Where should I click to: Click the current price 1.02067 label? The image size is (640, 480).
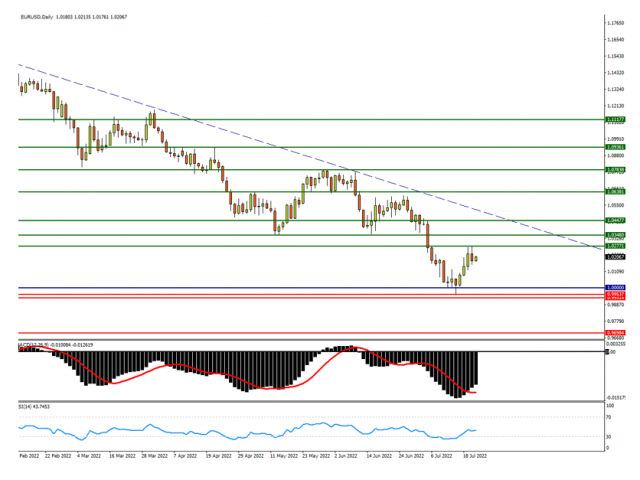coord(616,257)
